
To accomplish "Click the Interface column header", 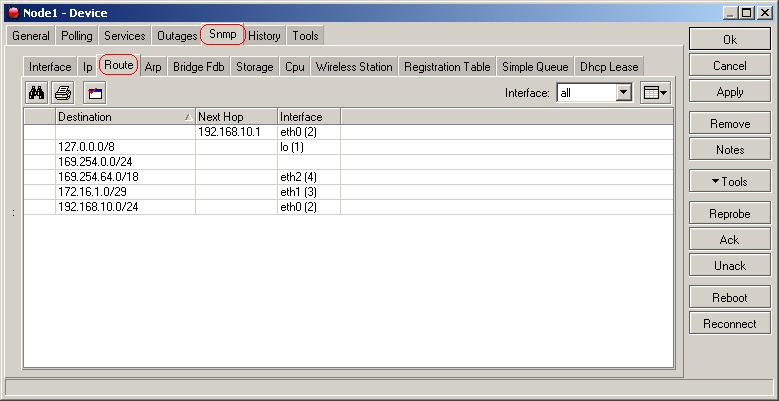I will click(x=309, y=117).
